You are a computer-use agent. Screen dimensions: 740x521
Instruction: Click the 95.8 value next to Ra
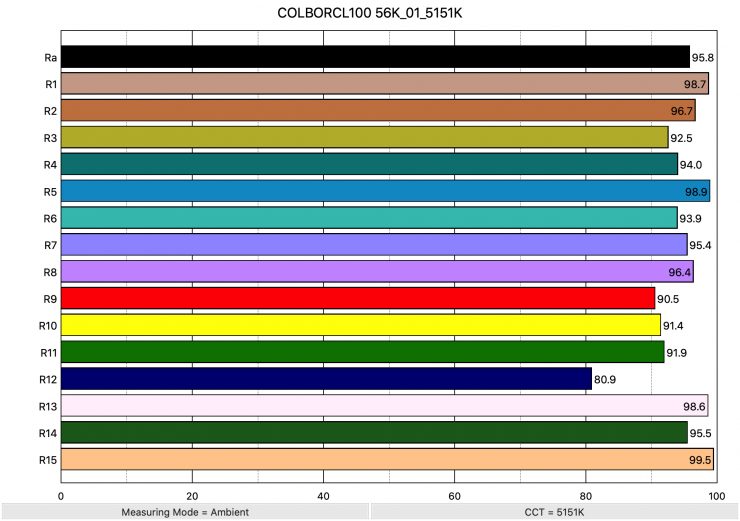coord(703,58)
